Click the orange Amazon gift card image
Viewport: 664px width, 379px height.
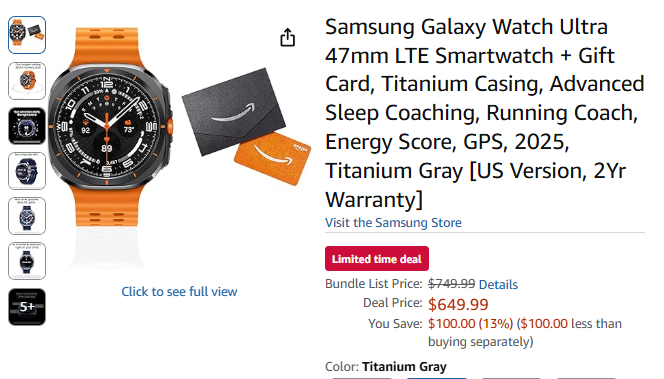273,158
